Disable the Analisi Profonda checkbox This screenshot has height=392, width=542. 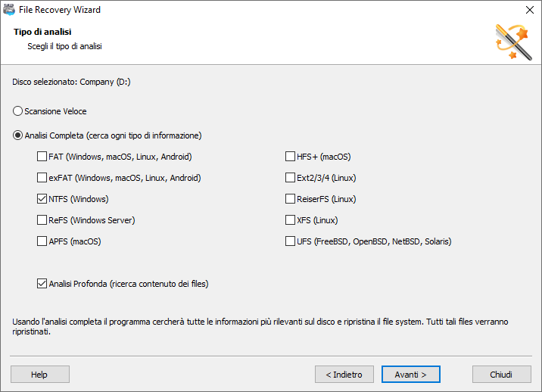pos(42,284)
